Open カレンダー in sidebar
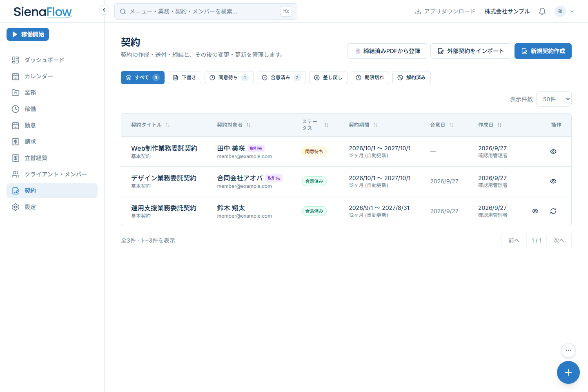588x392 pixels. (x=52, y=76)
